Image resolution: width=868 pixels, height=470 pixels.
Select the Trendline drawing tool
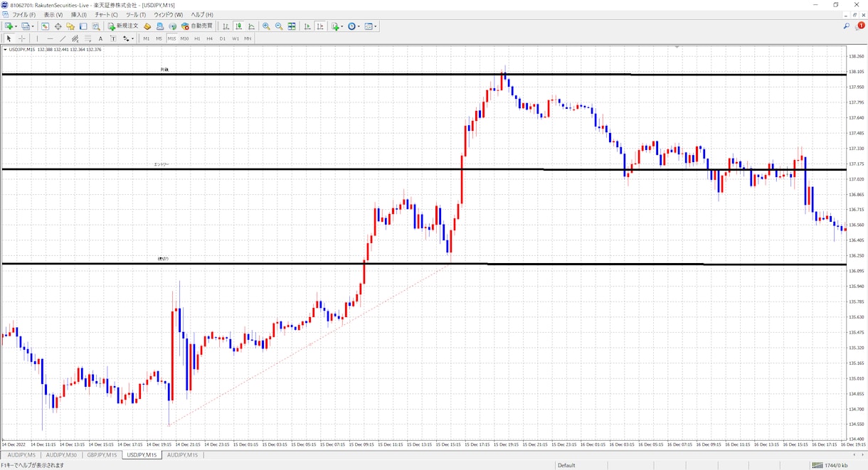click(x=63, y=38)
